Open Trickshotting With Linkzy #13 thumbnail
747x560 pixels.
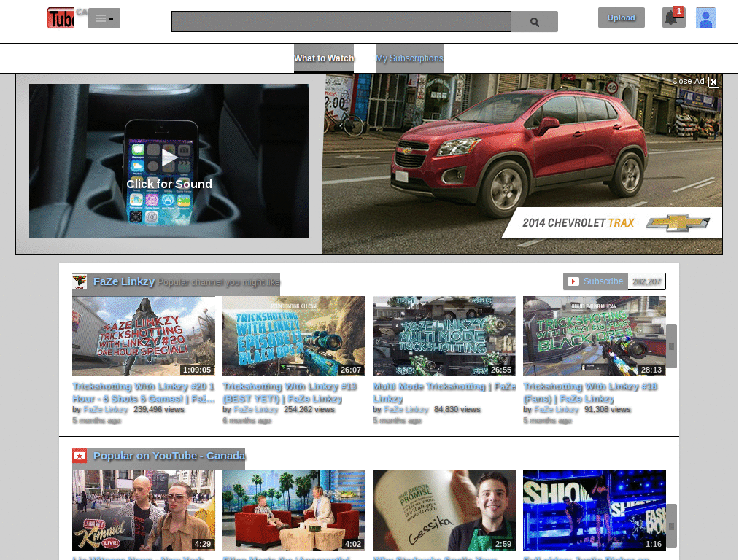tap(294, 336)
